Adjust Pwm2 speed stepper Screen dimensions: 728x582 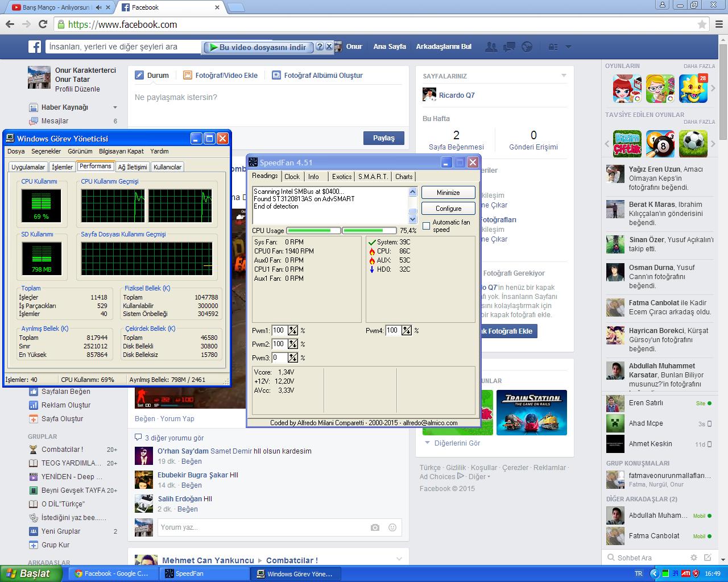coord(292,344)
